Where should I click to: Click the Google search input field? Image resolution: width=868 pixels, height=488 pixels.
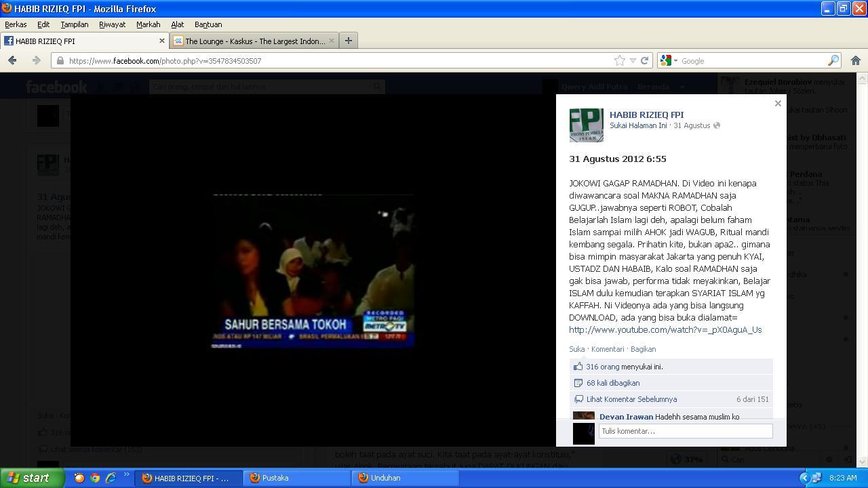(753, 60)
